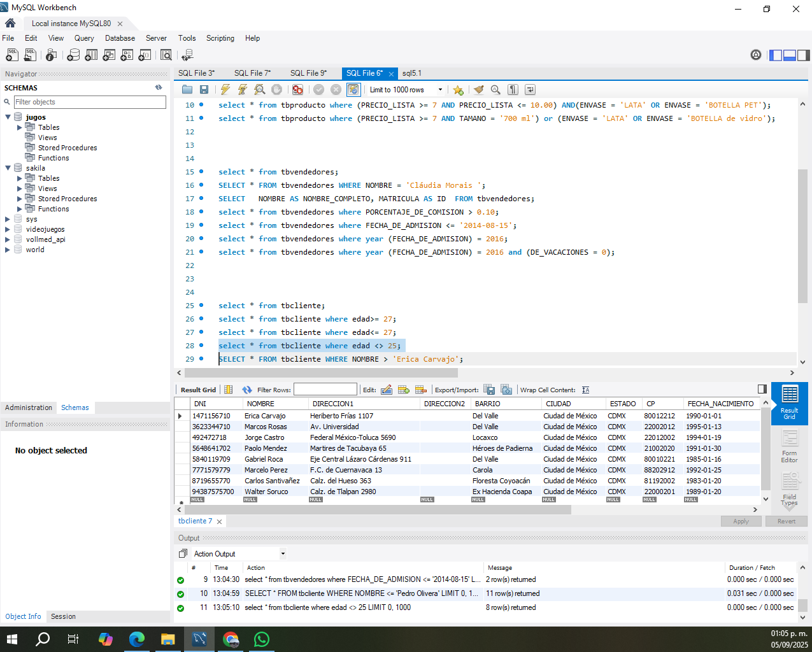
Task: Select the Result Grid side button
Action: [789, 403]
